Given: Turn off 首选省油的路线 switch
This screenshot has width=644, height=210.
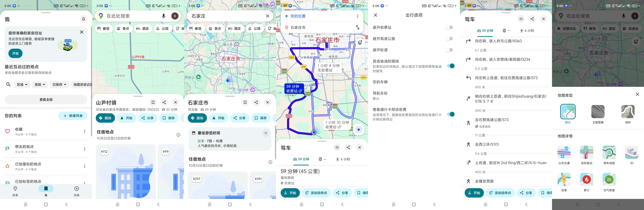Looking at the screenshot, I should (451, 66).
